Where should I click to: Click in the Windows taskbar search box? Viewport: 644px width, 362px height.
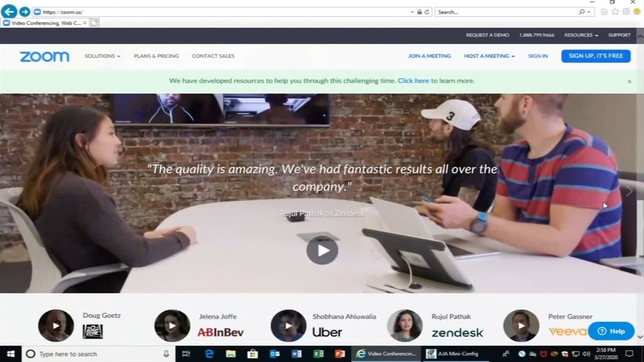[99, 354]
